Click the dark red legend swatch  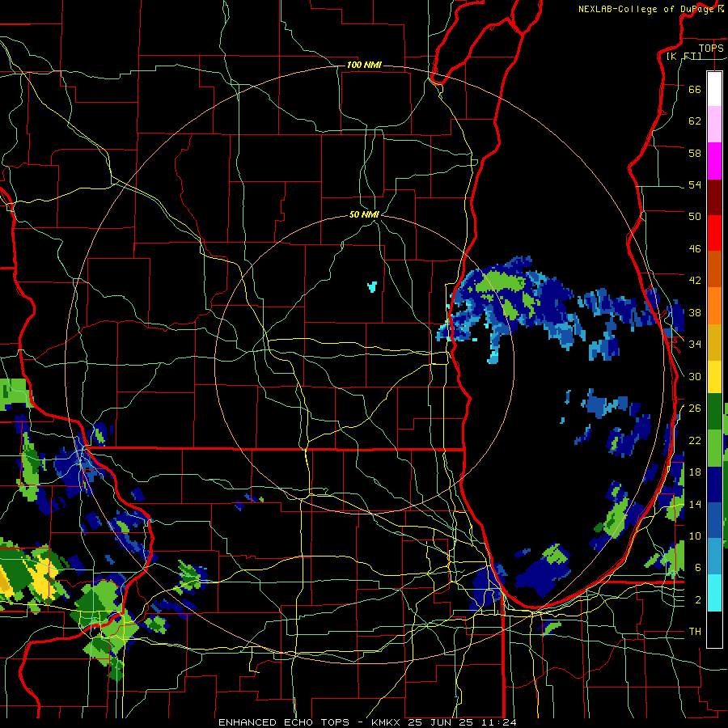[x=714, y=197]
